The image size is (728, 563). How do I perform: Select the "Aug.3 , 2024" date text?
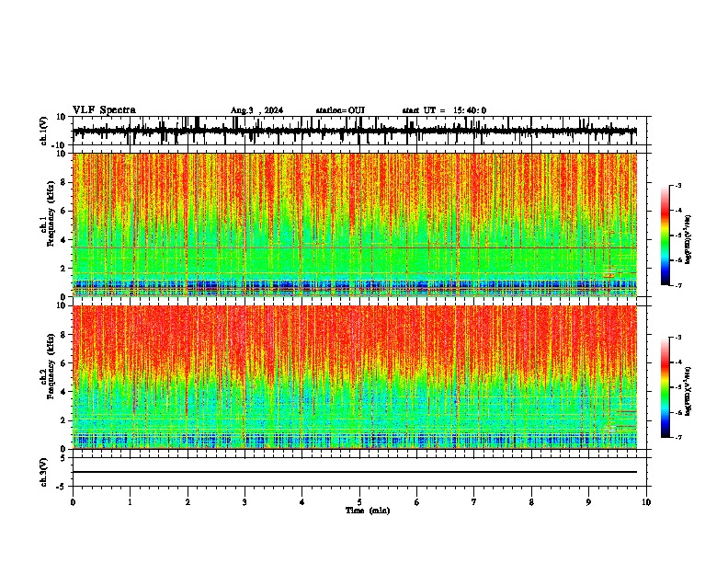256,110
